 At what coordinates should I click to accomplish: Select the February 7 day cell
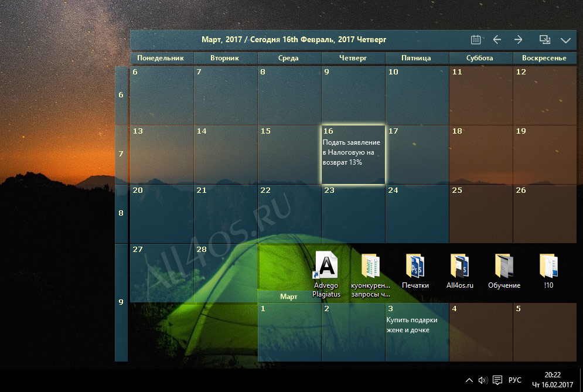(226, 95)
